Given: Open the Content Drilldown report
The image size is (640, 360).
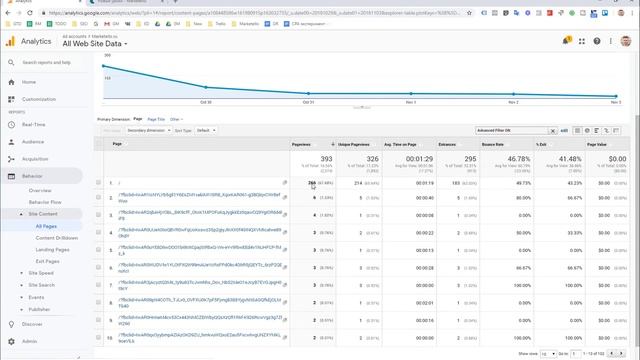Looking at the screenshot, I should [x=57, y=238].
